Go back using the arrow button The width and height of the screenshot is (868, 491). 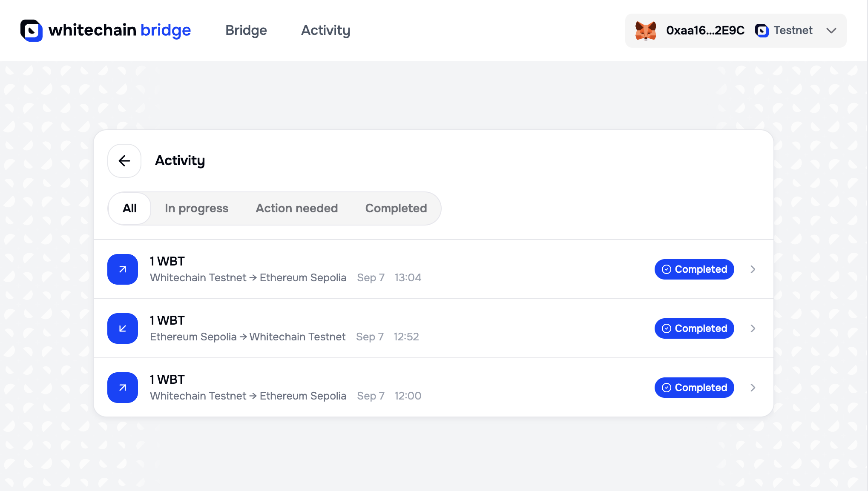point(124,161)
